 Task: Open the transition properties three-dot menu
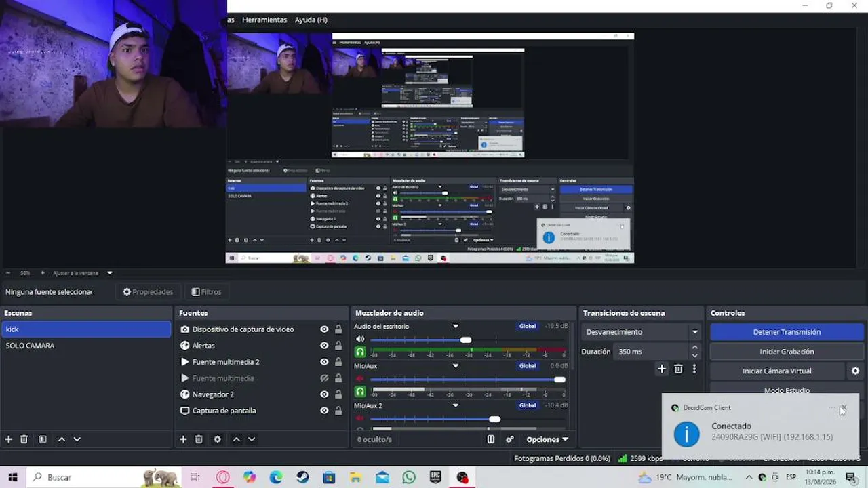coord(694,369)
